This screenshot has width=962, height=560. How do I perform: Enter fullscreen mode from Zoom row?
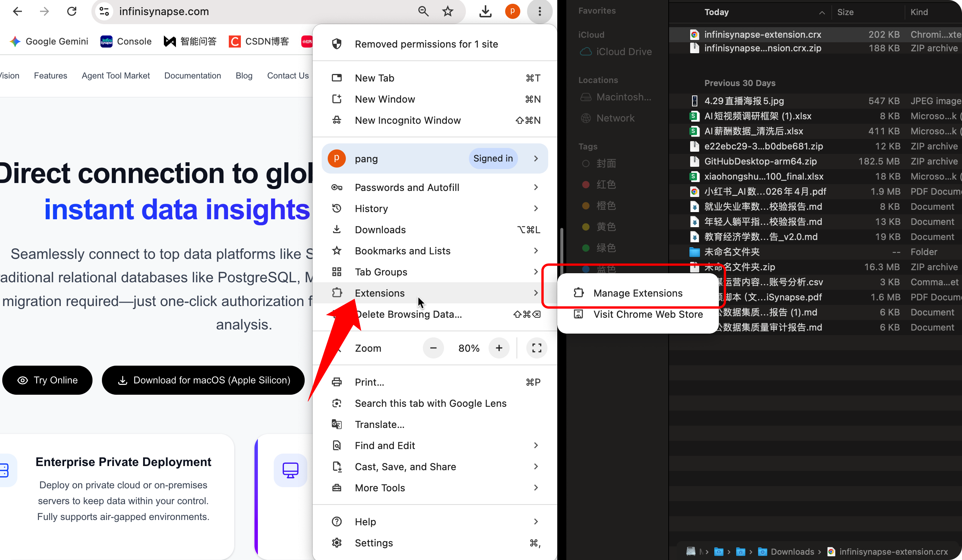tap(536, 348)
